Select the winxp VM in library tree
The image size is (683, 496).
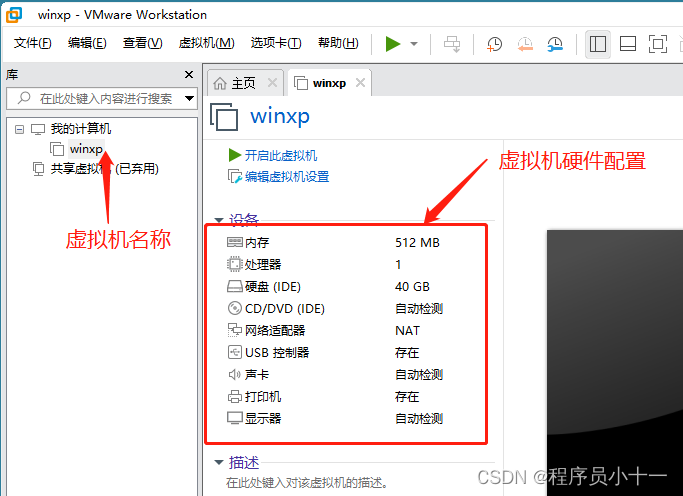[x=86, y=149]
